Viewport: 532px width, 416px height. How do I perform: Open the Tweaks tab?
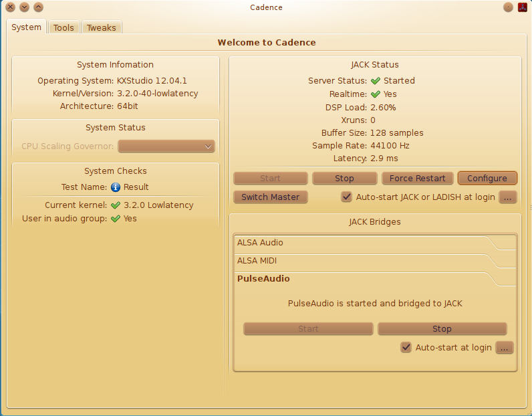[x=102, y=27]
